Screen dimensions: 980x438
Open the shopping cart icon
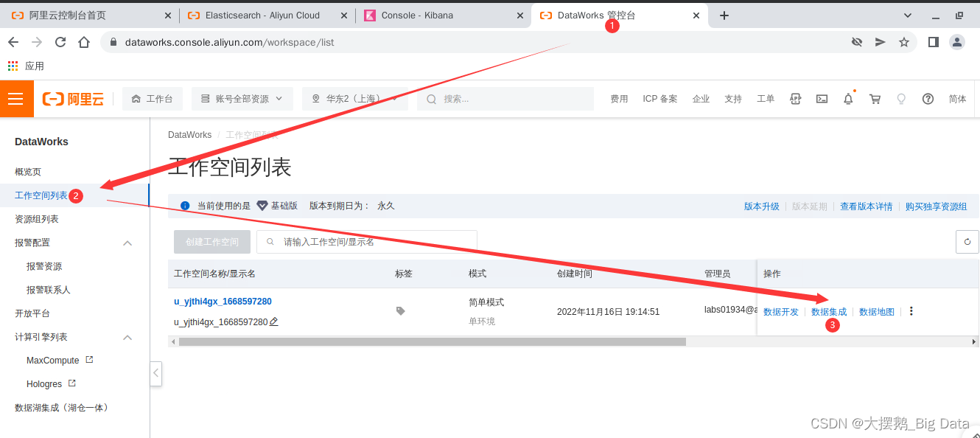click(875, 99)
